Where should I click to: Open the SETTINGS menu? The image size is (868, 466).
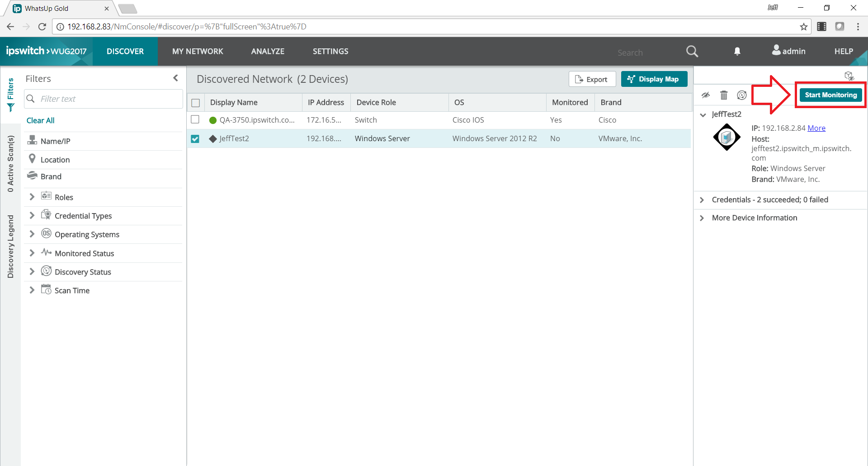330,51
